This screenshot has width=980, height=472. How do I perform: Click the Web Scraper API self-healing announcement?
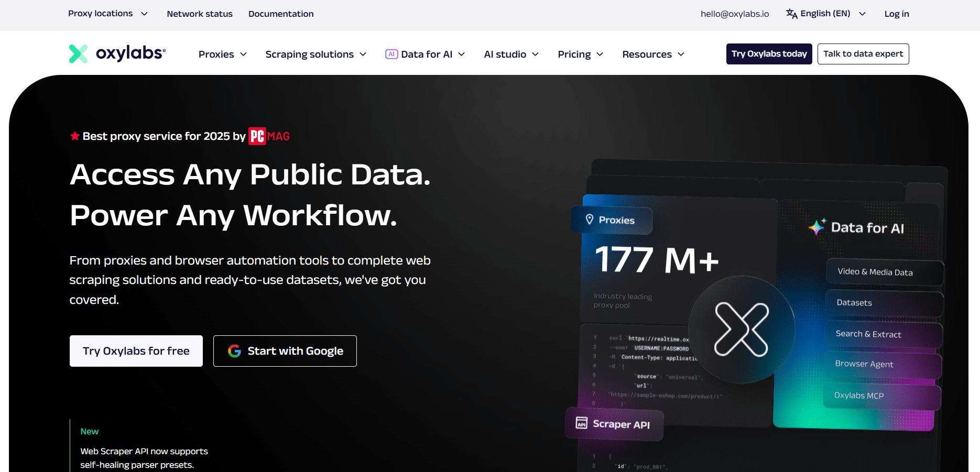tap(144, 458)
